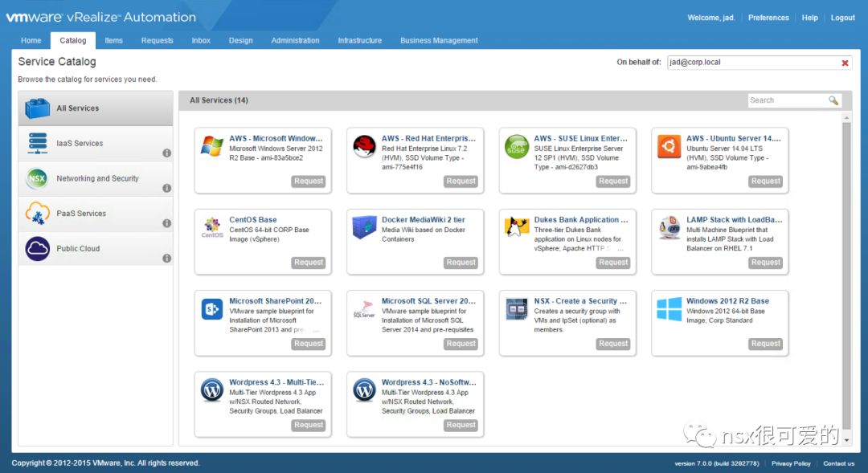Click the LAMP Stack blueprint icon

coord(669,227)
